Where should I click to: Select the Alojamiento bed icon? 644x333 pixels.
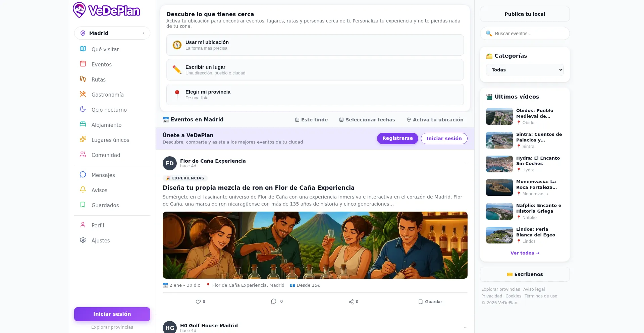(83, 124)
